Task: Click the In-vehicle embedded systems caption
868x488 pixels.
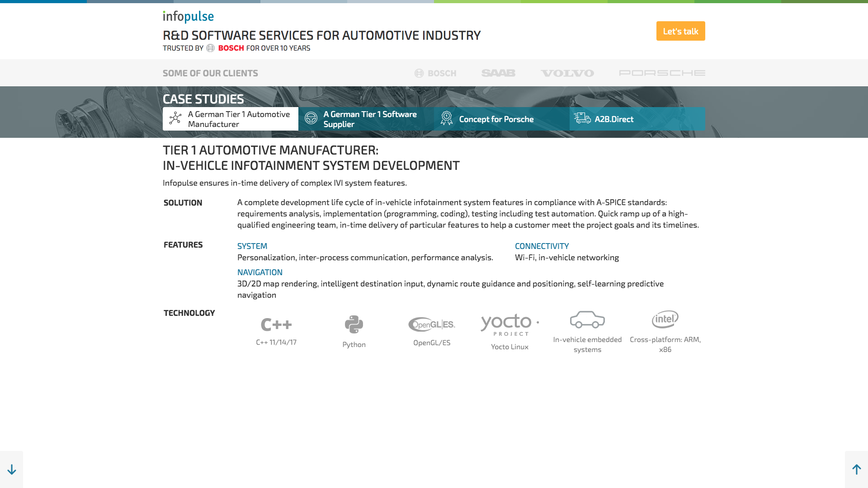Action: [x=587, y=345]
